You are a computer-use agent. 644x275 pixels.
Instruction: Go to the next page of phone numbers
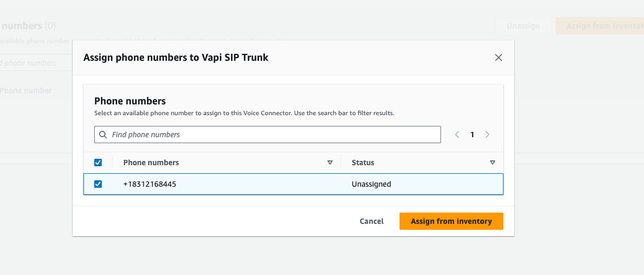(487, 135)
